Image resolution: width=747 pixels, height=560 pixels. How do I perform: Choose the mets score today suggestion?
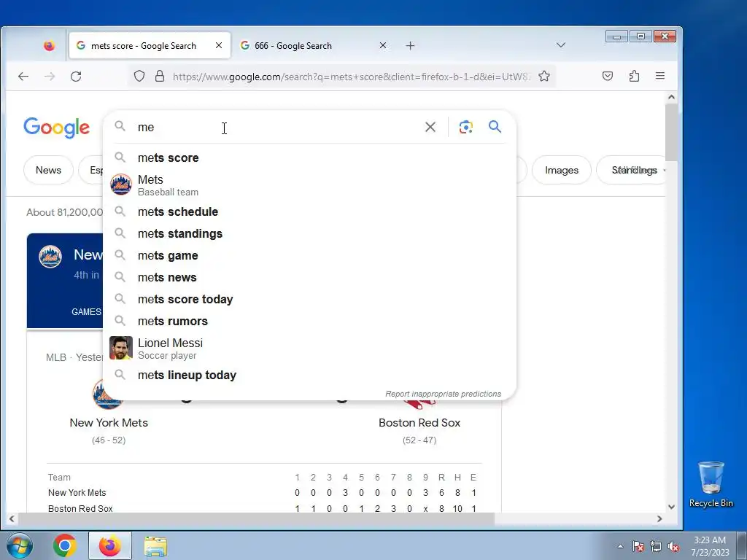coord(309,299)
